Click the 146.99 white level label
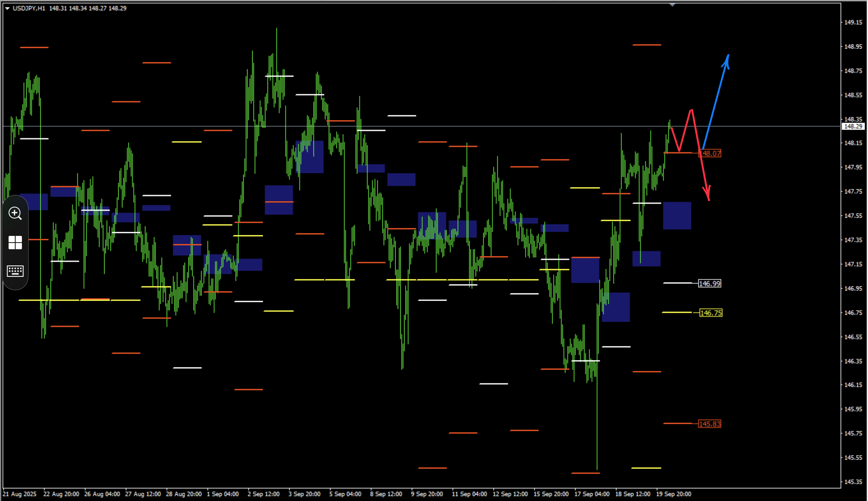Image resolution: width=868 pixels, height=501 pixels. pos(709,284)
